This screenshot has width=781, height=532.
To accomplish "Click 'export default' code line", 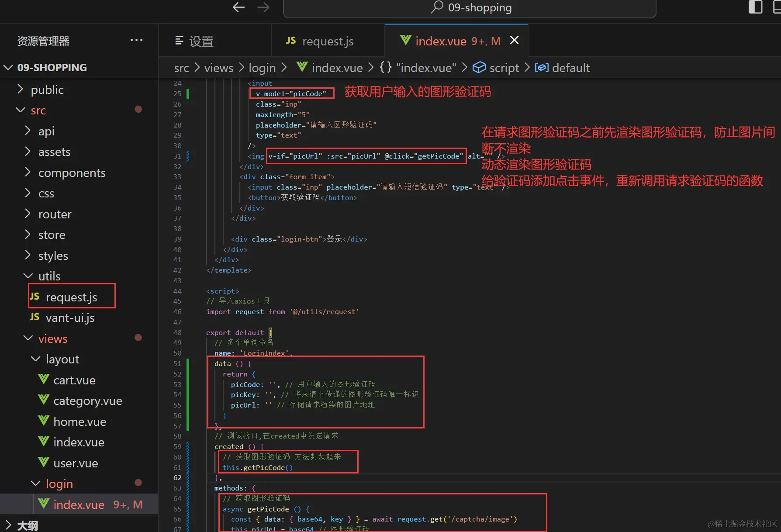I will (x=239, y=332).
